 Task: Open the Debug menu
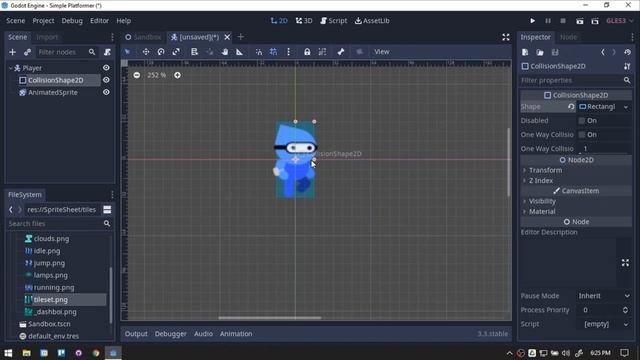pyautogui.click(x=72, y=21)
